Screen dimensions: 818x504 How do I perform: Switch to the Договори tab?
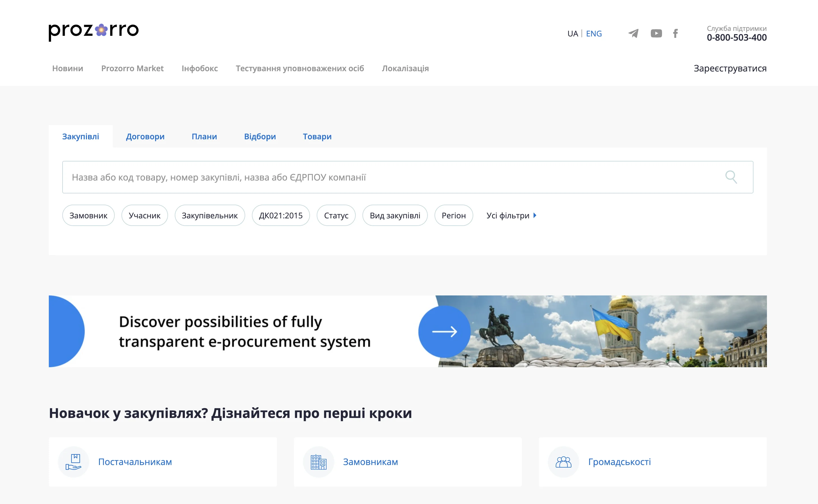145,136
